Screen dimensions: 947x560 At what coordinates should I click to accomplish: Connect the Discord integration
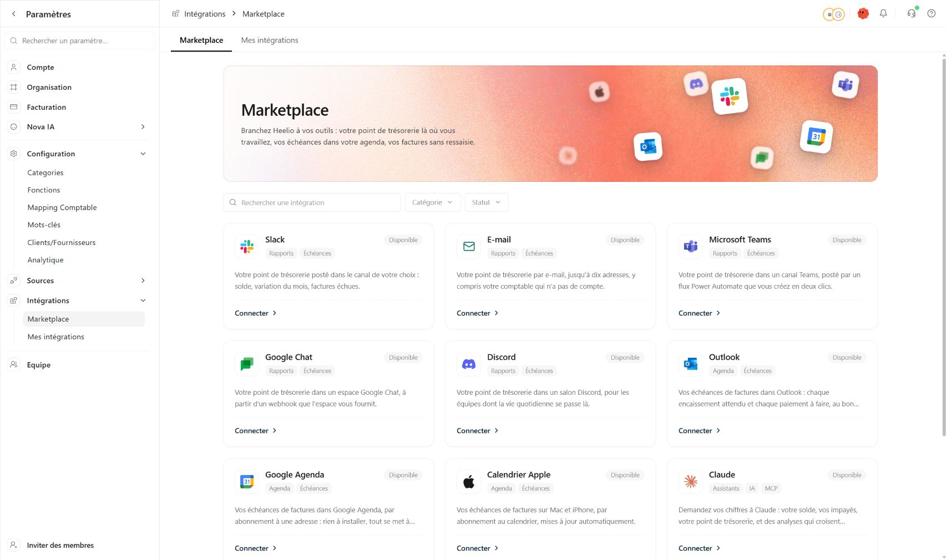478,431
